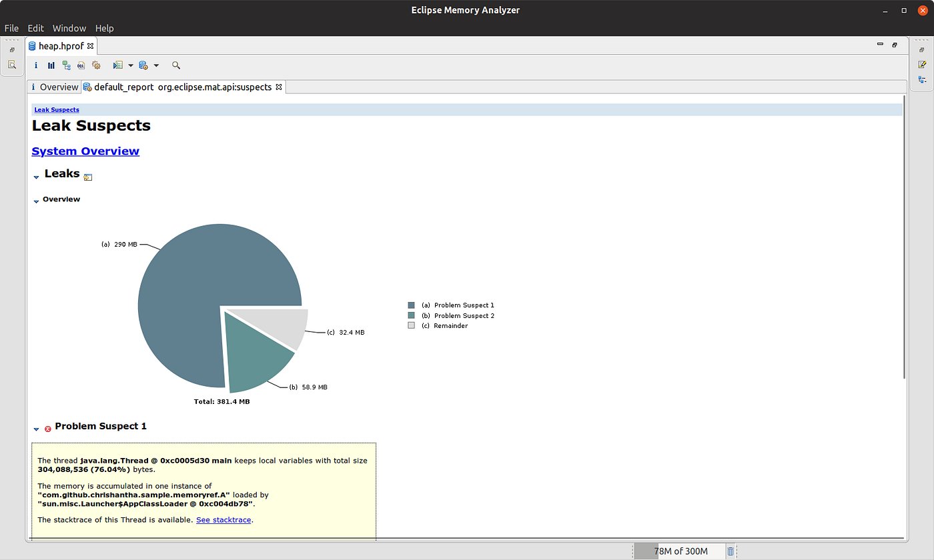
Task: Open the heap dump Overview icon
Action: click(x=36, y=65)
